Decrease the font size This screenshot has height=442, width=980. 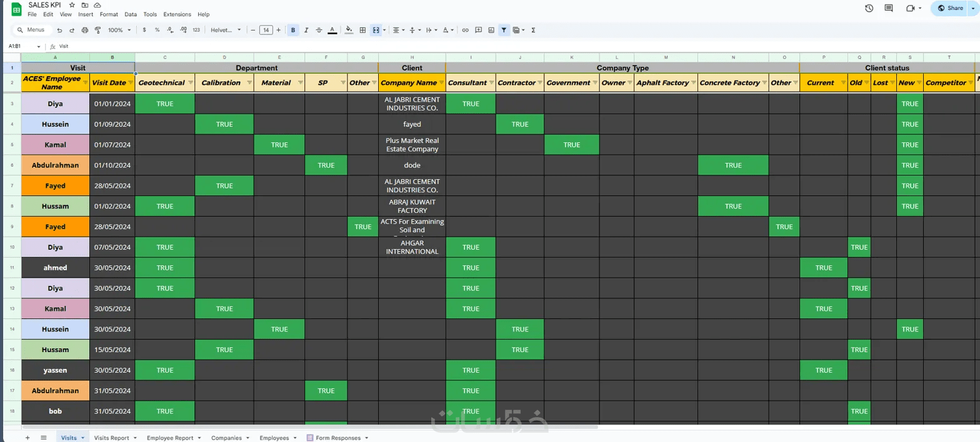pyautogui.click(x=252, y=30)
